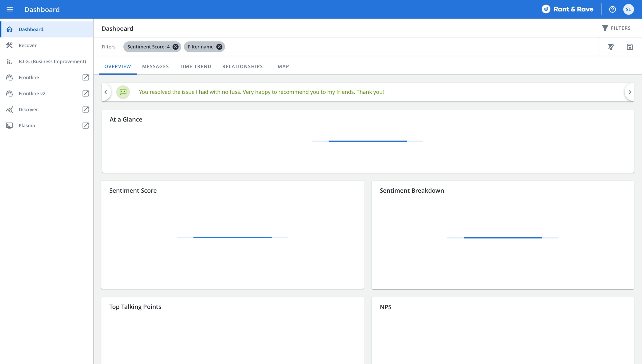This screenshot has width=642, height=364.
Task: Open Frontline v2 from the sidebar
Action: pos(47,93)
